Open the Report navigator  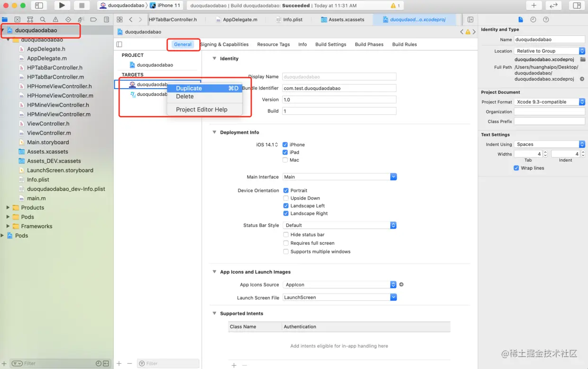tap(106, 19)
